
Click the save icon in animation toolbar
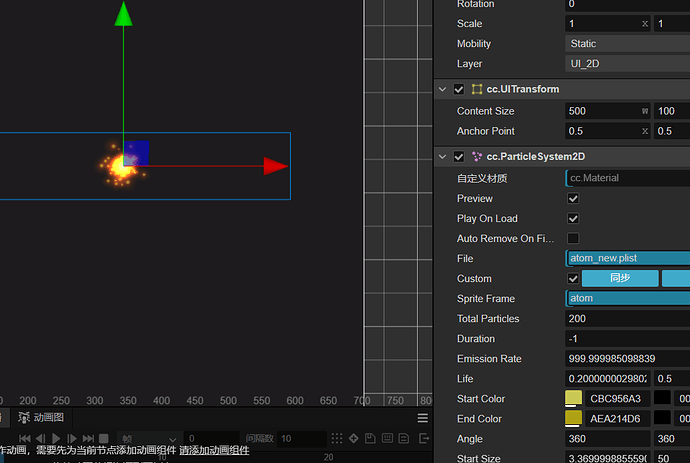tap(370, 438)
